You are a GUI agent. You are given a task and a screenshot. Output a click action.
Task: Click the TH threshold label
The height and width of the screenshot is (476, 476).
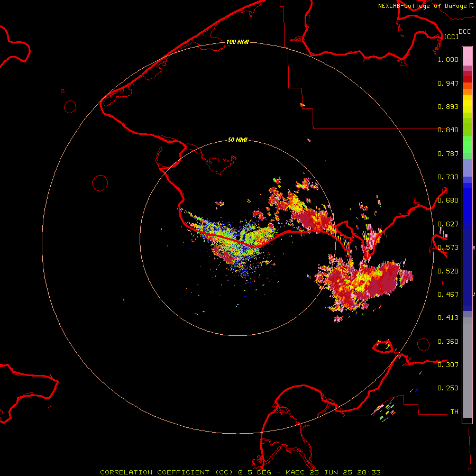tap(454, 412)
